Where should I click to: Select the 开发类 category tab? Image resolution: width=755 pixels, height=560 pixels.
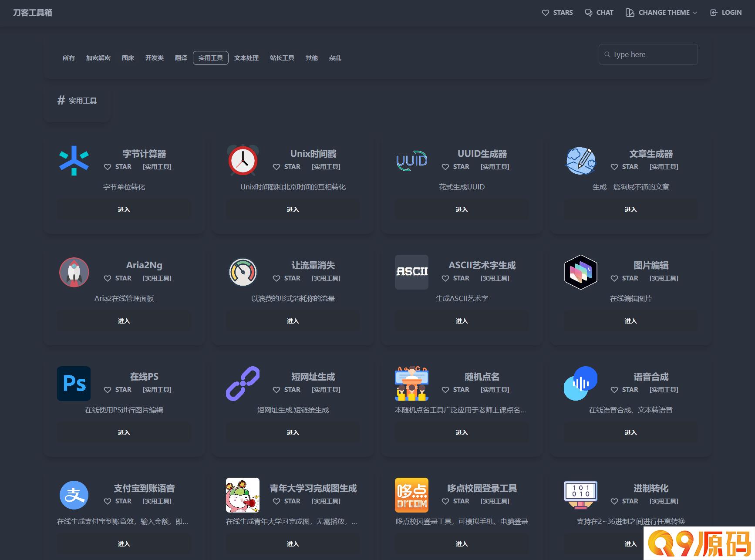[x=155, y=58]
